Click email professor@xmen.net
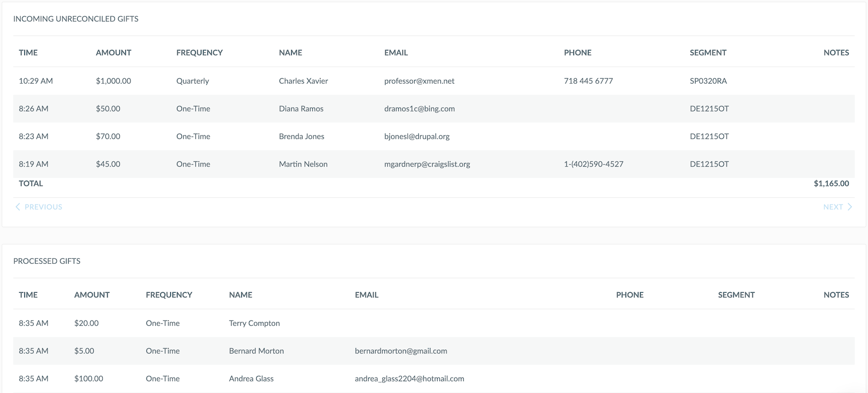Screen dimensions: 868x393 tap(419, 81)
